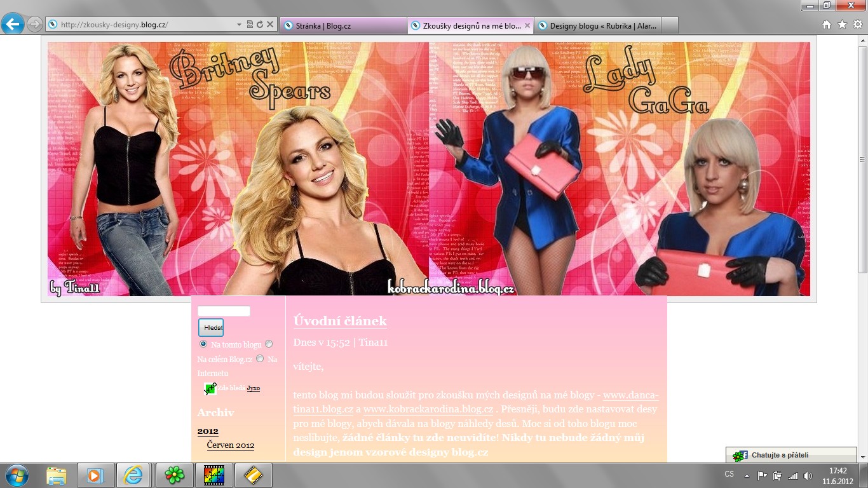Open the Windows Start menu
Image resolution: width=868 pixels, height=488 pixels.
point(15,475)
